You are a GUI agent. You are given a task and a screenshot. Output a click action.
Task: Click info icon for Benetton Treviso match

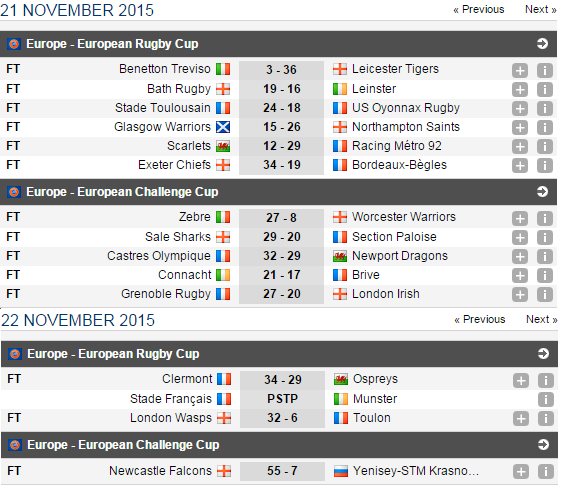pos(544,70)
